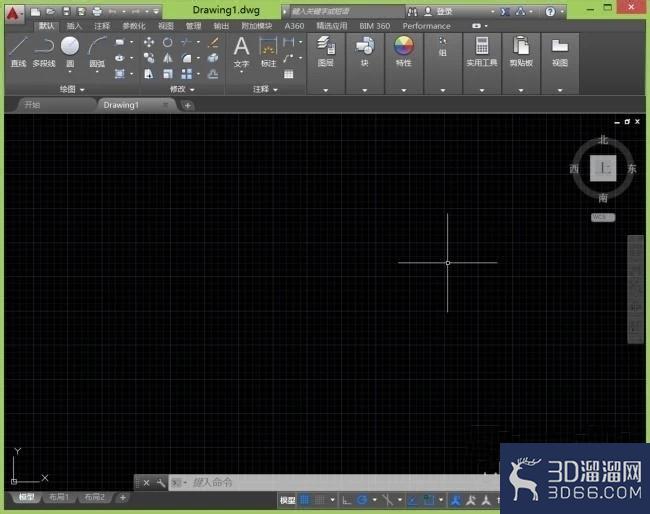Add a new drawing tab with plus
This screenshot has height=514, width=650.
[x=187, y=105]
